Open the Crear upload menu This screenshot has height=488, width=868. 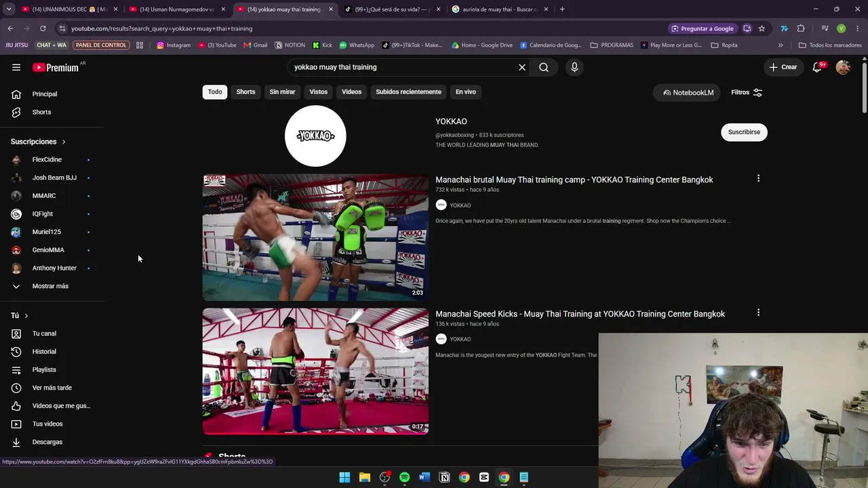coord(783,67)
